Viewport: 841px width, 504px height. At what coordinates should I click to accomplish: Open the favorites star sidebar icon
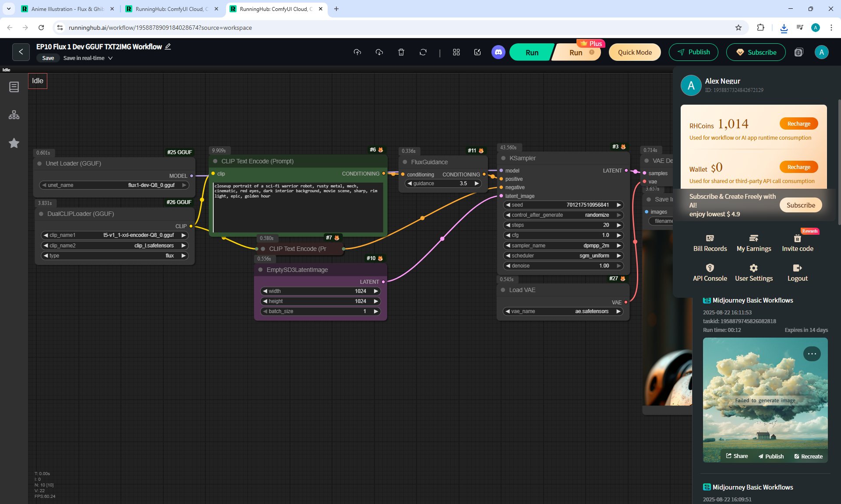click(14, 143)
